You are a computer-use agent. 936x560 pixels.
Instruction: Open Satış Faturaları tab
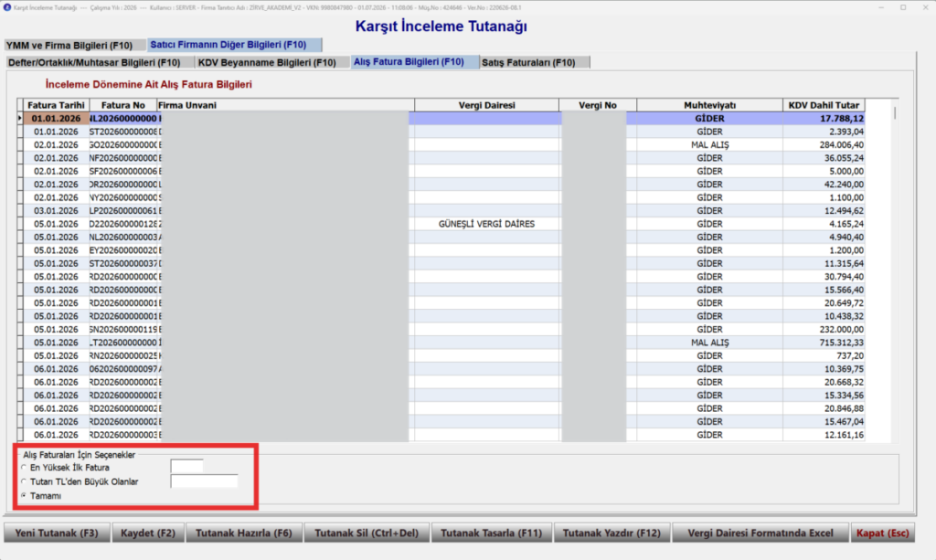pyautogui.click(x=535, y=63)
